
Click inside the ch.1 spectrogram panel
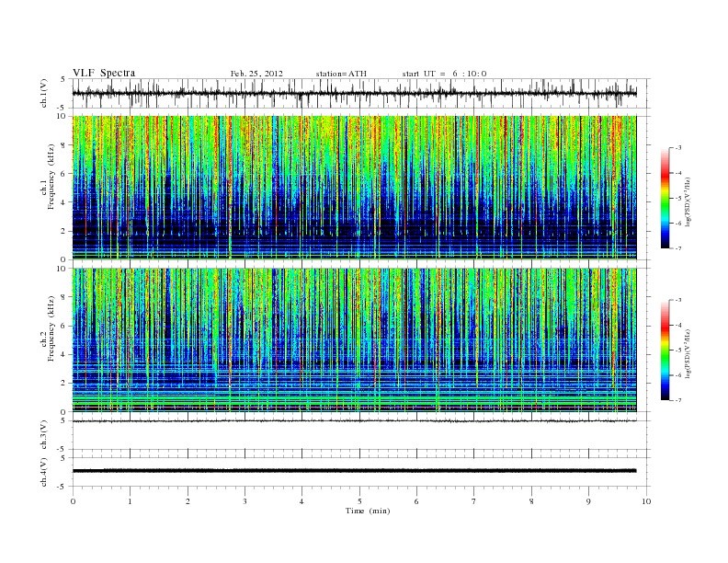click(354, 188)
